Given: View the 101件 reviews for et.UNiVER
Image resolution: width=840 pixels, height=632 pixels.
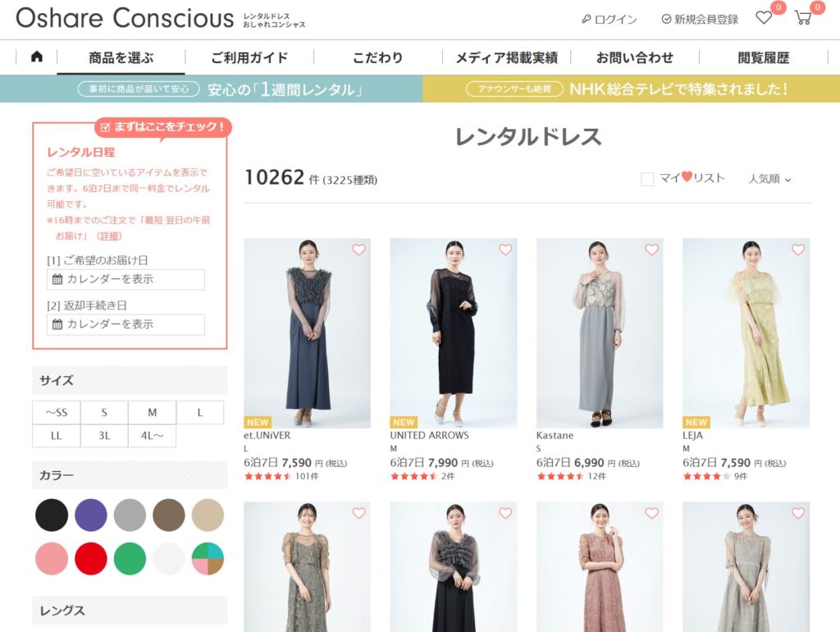Looking at the screenshot, I should click(307, 476).
